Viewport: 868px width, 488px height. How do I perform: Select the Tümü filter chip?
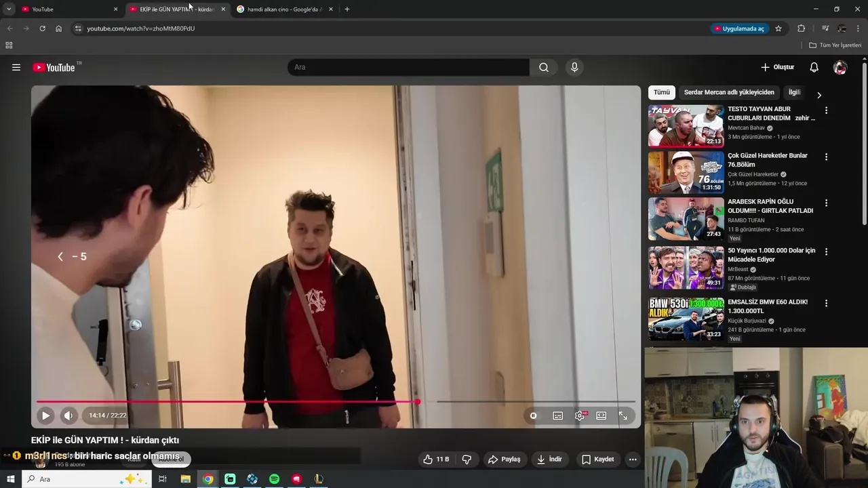click(x=662, y=92)
